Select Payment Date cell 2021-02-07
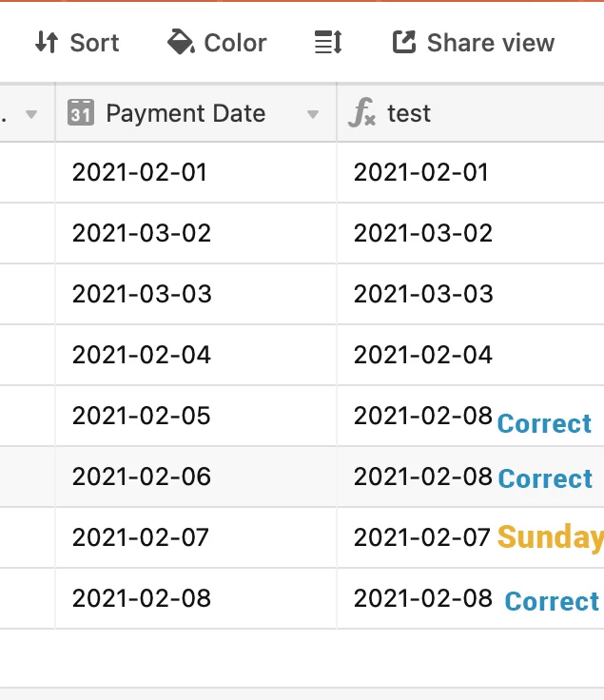This screenshot has width=604, height=700. (196, 537)
